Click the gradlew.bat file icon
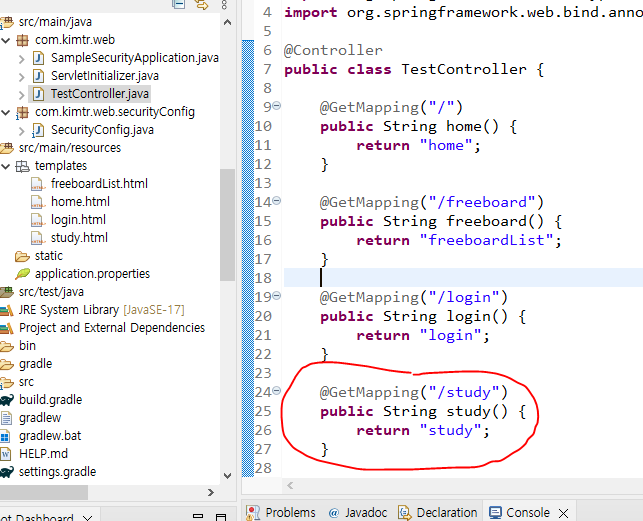643x521 pixels. tap(5, 436)
